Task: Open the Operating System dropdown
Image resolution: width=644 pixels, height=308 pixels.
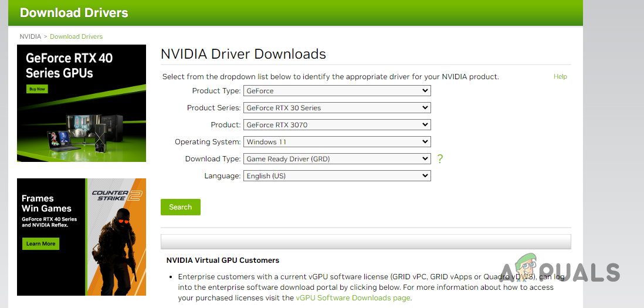Action: pos(337,142)
